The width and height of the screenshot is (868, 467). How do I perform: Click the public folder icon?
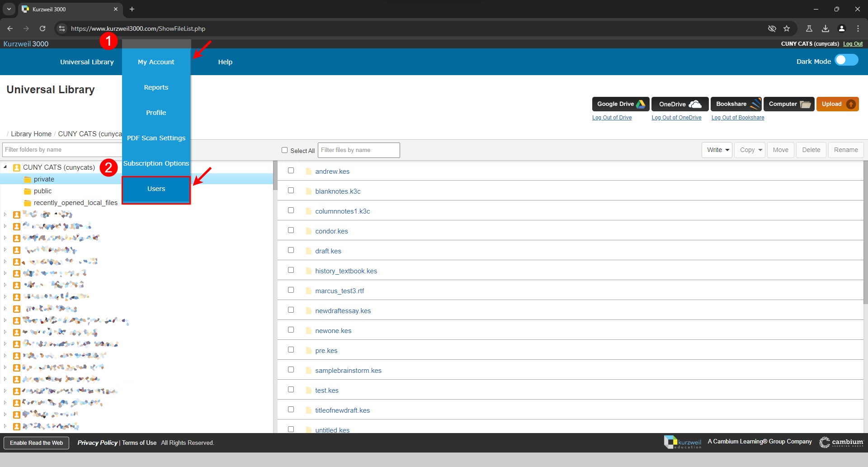click(28, 191)
